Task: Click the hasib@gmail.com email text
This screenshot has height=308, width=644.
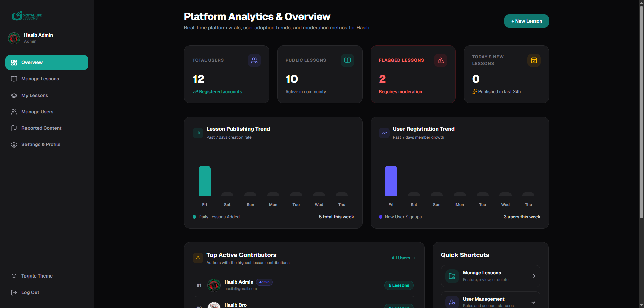Action: coord(241,289)
